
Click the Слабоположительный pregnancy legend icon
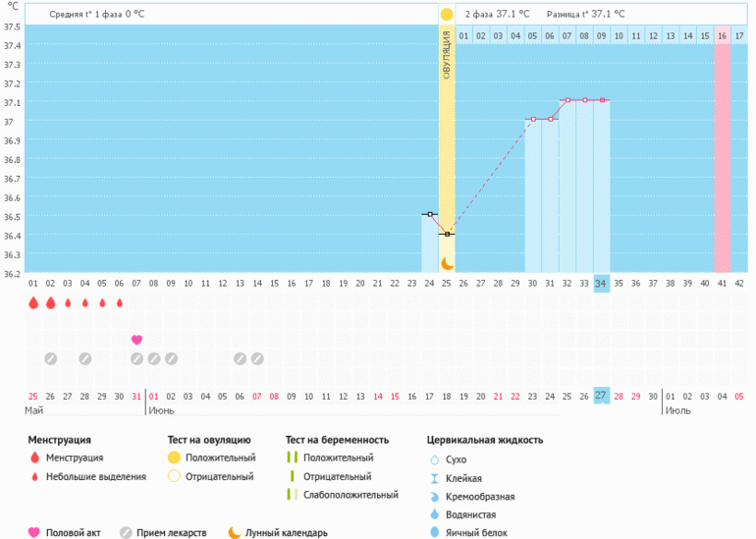[292, 494]
